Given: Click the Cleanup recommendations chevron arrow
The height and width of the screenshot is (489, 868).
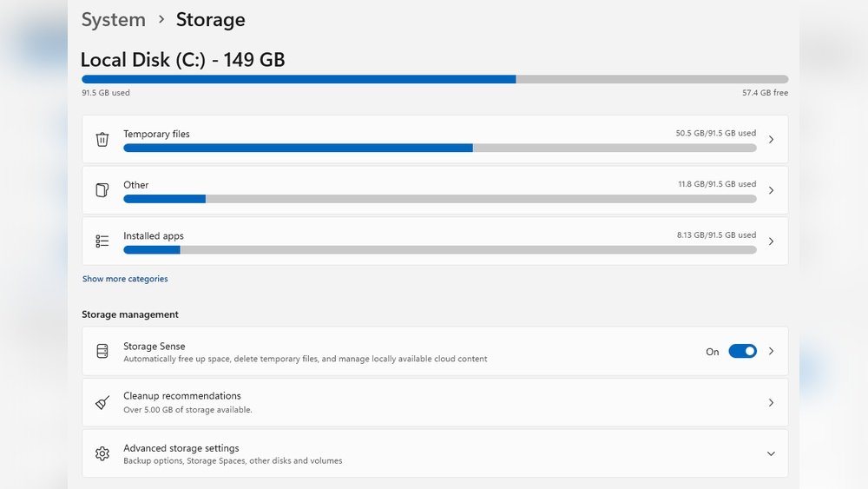Looking at the screenshot, I should click(x=771, y=402).
